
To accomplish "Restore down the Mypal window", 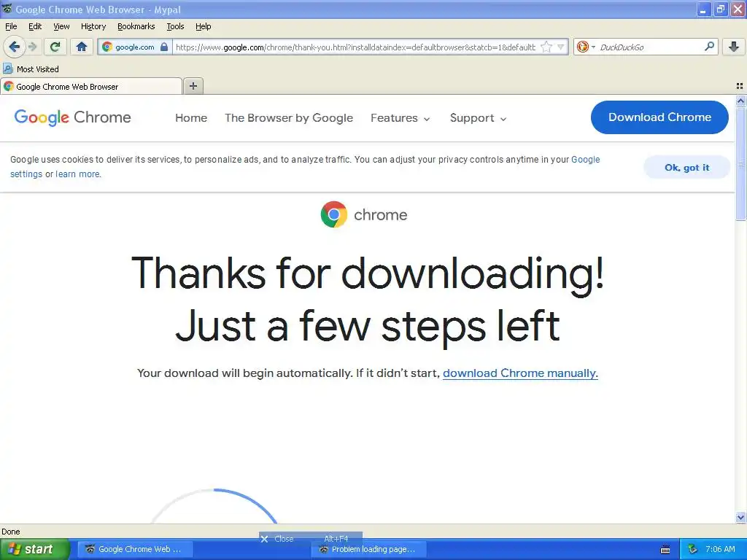I will tap(720, 9).
